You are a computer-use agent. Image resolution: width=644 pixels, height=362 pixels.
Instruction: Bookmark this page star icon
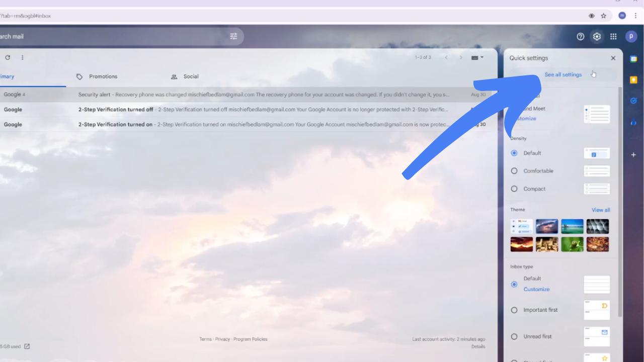(604, 16)
